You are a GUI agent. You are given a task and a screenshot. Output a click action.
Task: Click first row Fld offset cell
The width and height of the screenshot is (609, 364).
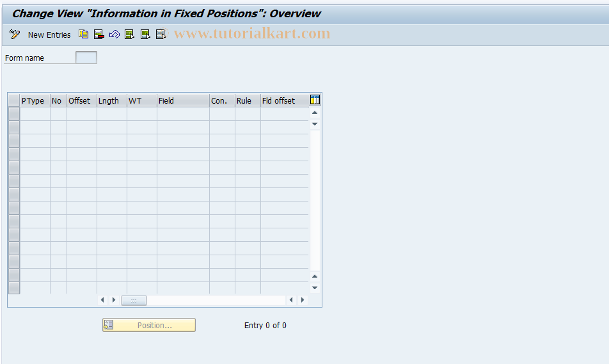(285, 114)
